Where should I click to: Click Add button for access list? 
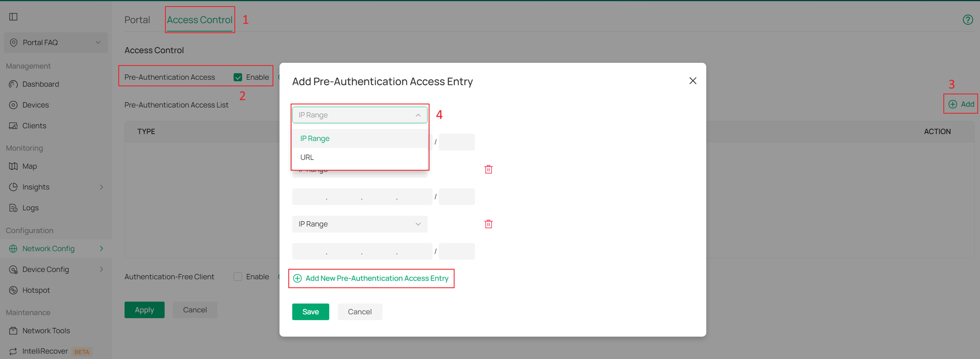pos(961,105)
